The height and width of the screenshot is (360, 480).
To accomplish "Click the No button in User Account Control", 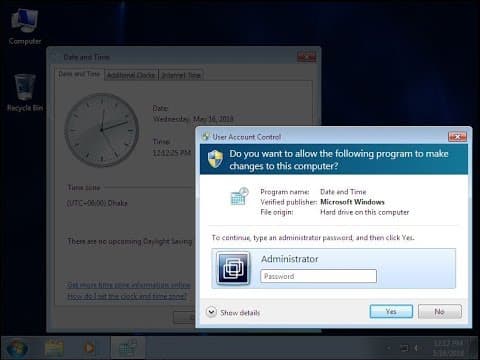I will [x=440, y=312].
